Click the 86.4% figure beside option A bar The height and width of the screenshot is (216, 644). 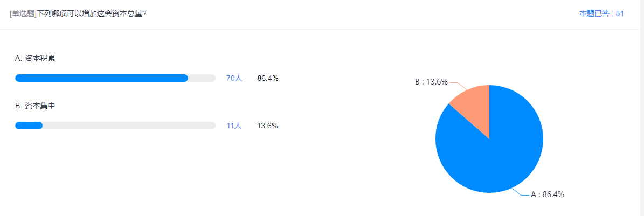coord(268,78)
